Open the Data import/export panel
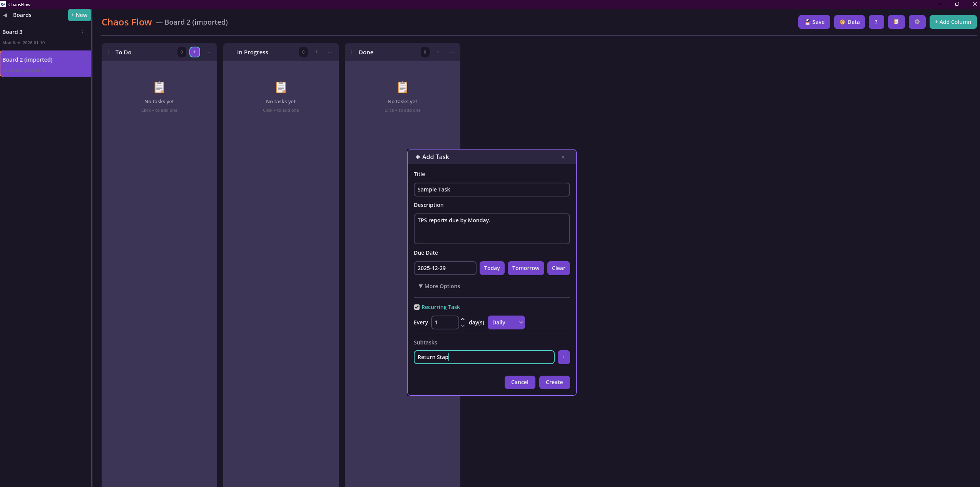Screen dimensions: 980x487 849,22
